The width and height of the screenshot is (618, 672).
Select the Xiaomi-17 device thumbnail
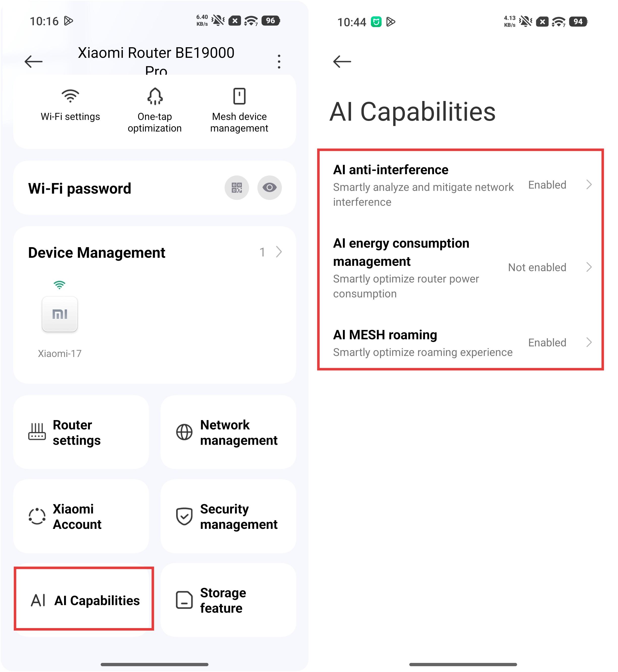pyautogui.click(x=60, y=314)
